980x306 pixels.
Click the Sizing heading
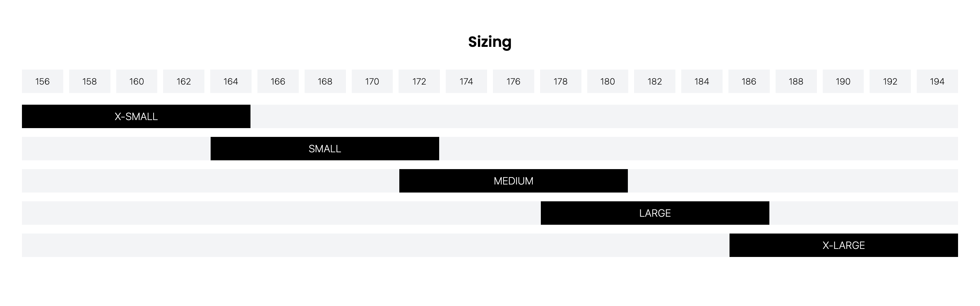coord(490,42)
